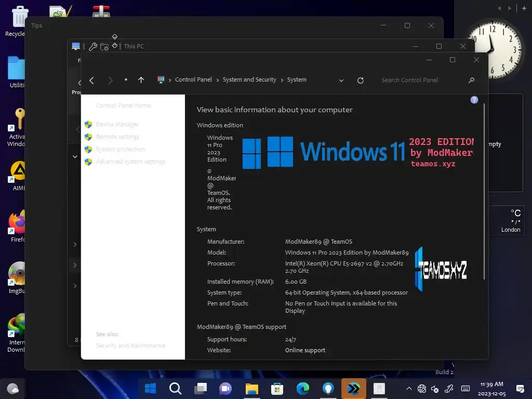Open the Windows Start menu

[150, 389]
